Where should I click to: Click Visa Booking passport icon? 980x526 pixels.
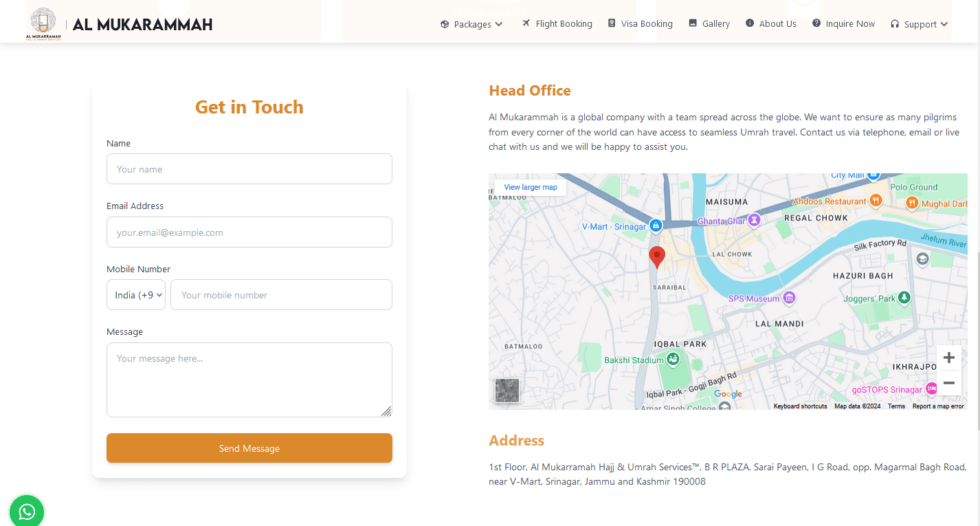coord(612,23)
